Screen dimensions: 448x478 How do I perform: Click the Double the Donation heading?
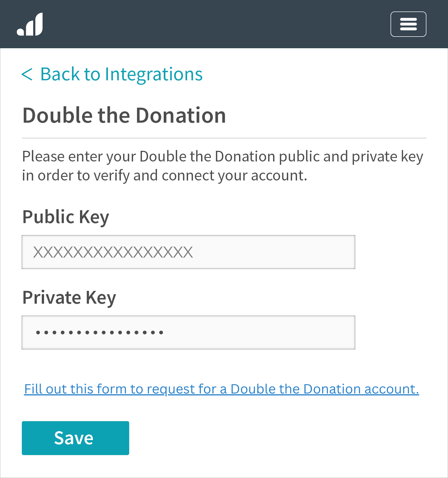click(x=124, y=116)
